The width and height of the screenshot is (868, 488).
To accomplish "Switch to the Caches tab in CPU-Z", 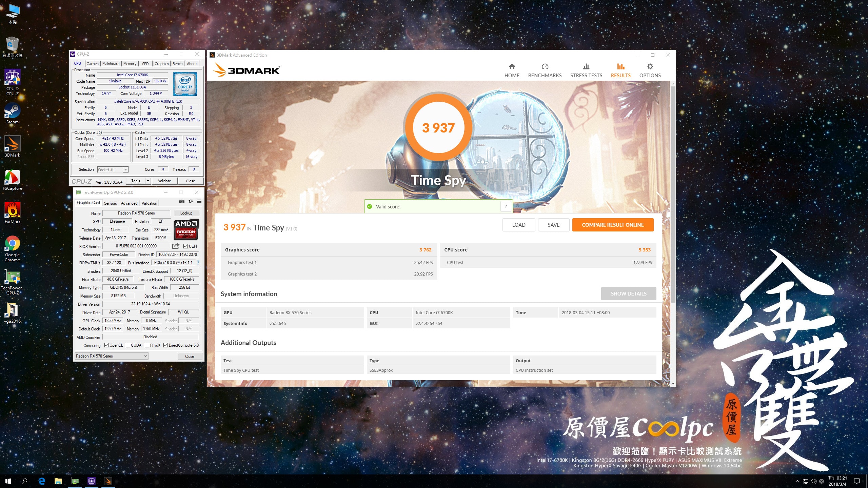I will point(92,64).
